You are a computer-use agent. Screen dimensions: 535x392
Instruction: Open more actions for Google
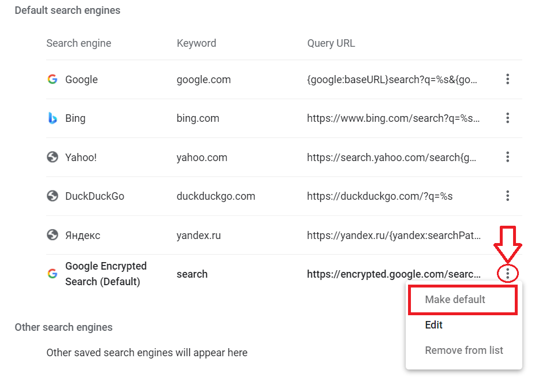coord(507,79)
